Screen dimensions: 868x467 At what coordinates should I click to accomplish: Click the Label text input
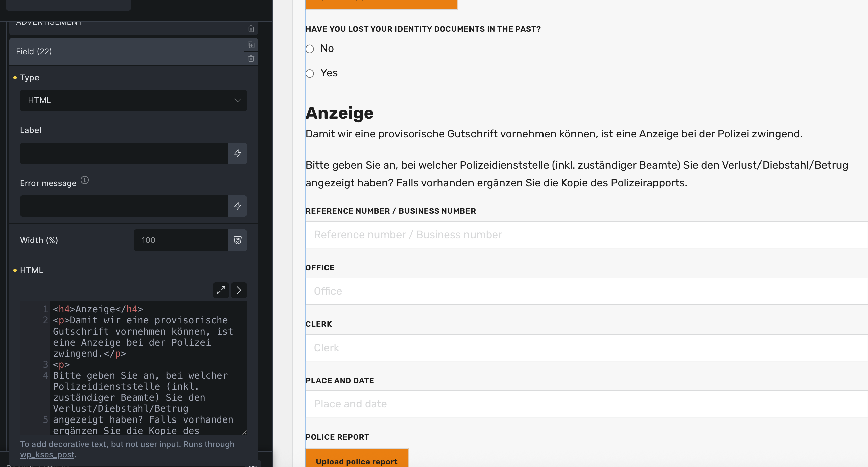click(124, 153)
